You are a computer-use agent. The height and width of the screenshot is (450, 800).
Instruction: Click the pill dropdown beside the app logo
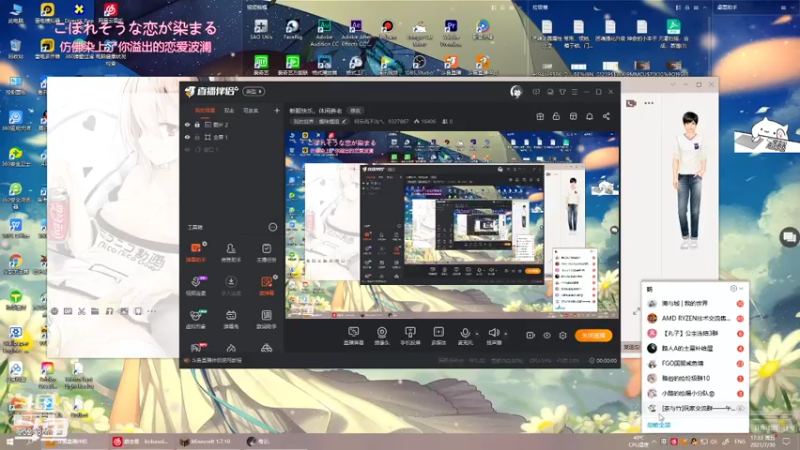point(254,91)
